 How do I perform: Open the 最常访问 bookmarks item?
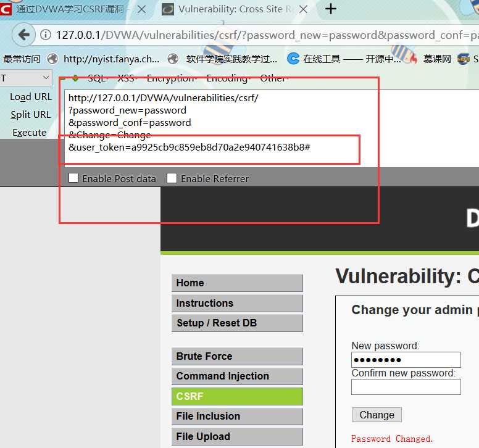pos(22,59)
